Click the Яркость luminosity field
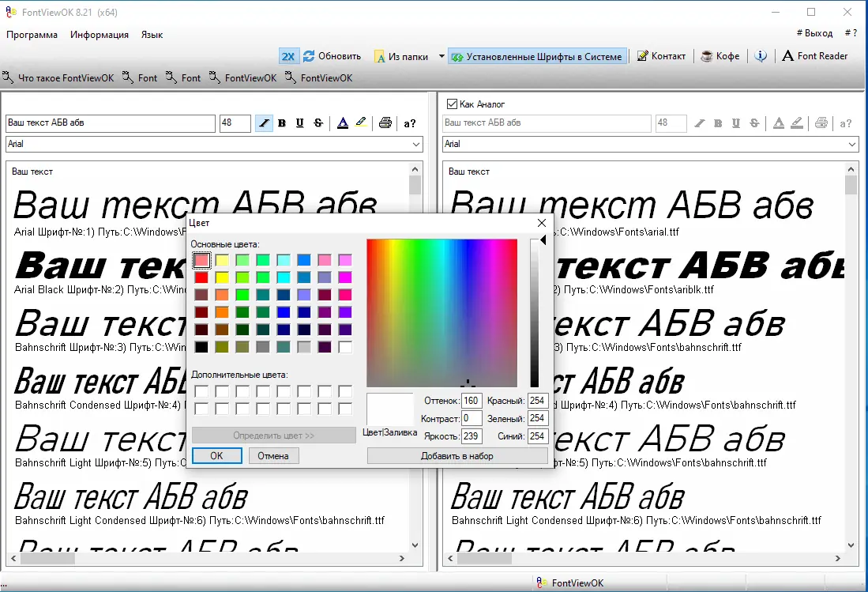 pyautogui.click(x=471, y=436)
